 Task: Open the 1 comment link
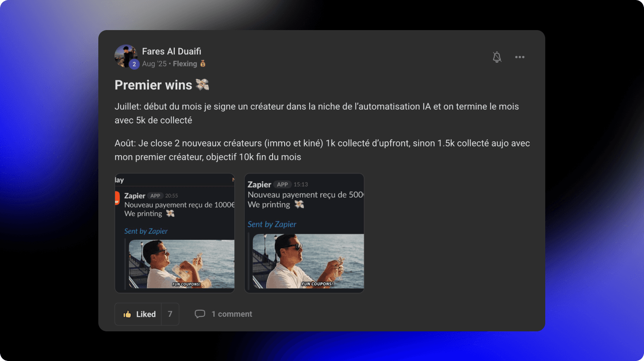[x=231, y=314]
